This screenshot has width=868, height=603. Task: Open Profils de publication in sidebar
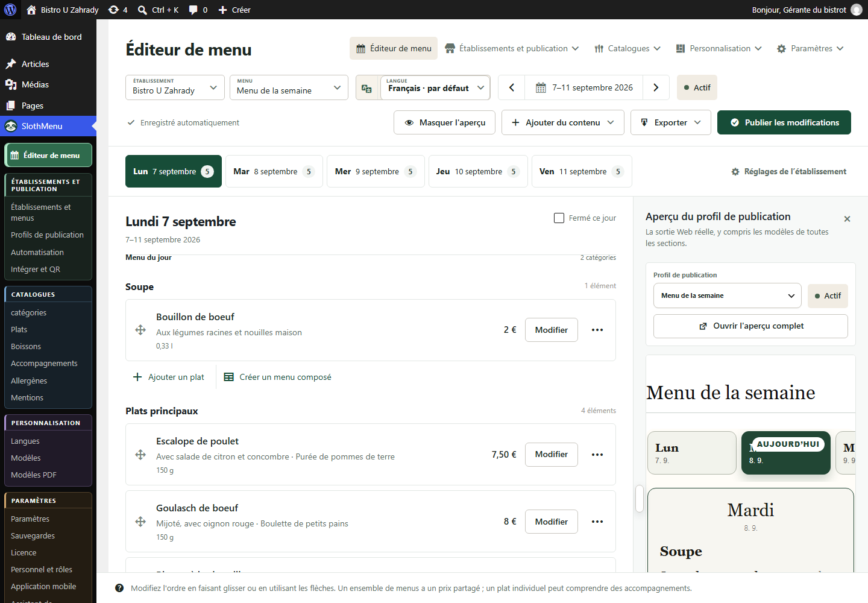[x=47, y=235]
